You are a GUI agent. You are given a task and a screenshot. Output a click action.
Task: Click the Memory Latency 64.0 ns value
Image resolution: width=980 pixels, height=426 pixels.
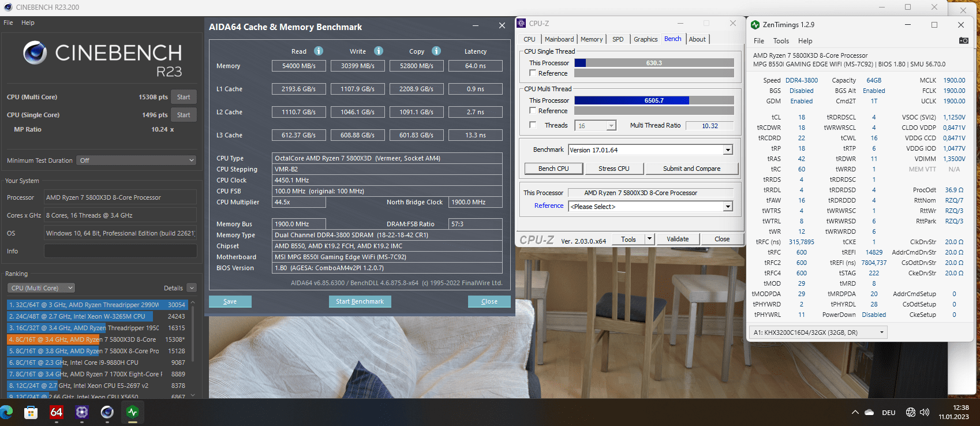pyautogui.click(x=476, y=66)
